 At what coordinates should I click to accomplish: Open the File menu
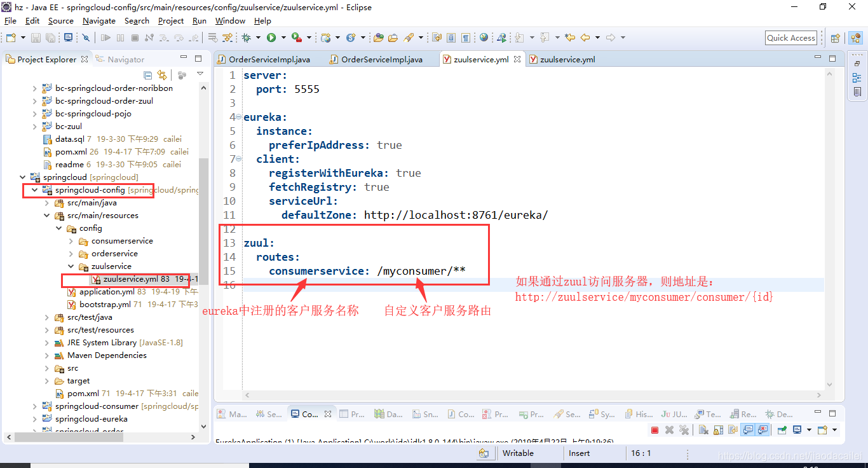pyautogui.click(x=10, y=20)
